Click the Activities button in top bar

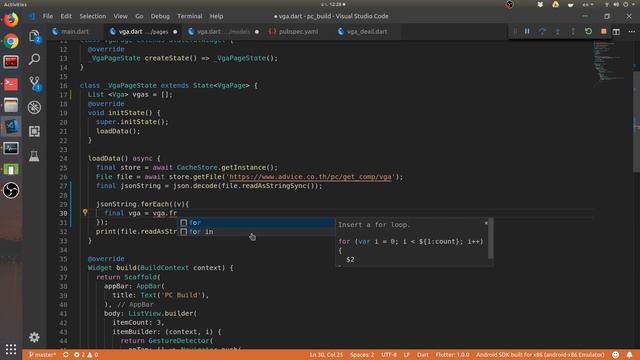[x=15, y=4]
